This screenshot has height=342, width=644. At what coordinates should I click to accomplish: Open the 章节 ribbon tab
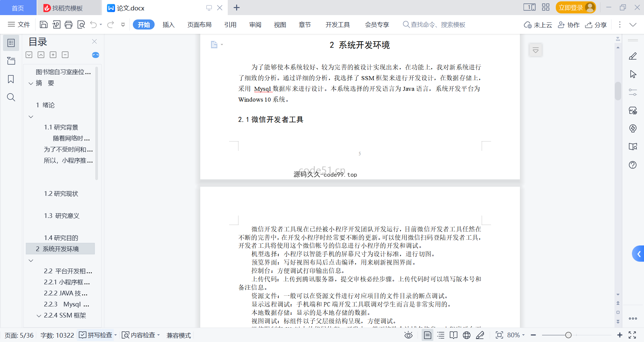[305, 24]
